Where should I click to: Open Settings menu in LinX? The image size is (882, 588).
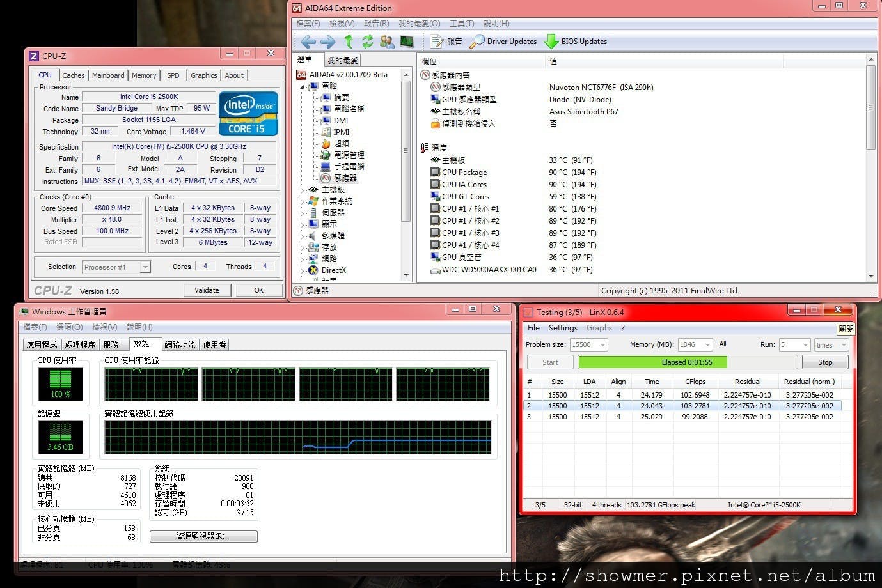click(x=563, y=328)
